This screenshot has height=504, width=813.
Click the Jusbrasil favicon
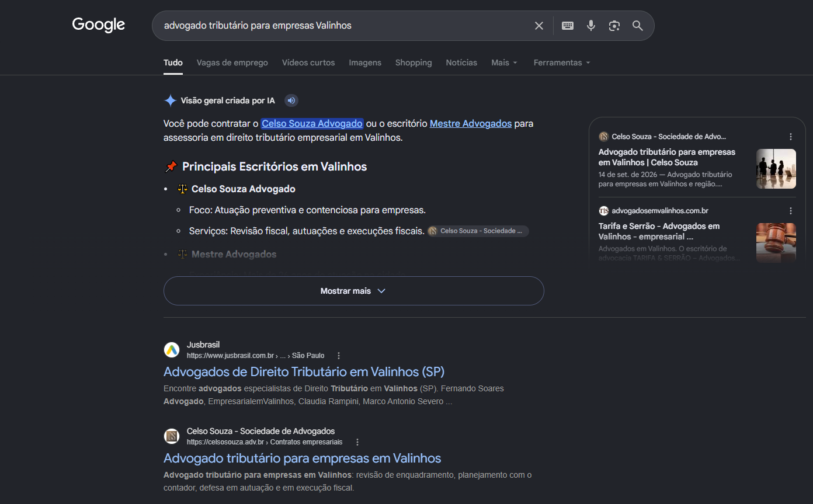(172, 350)
